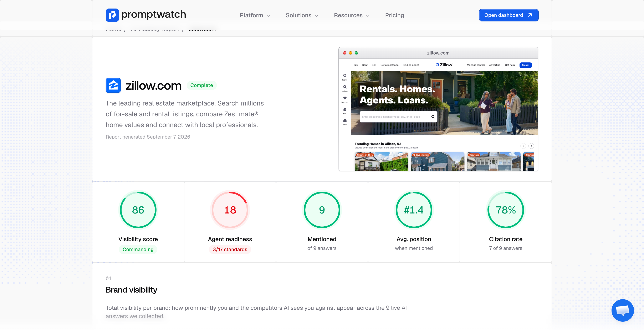Open the chat support bubble
Screen dimensions: 644x330
623,310
